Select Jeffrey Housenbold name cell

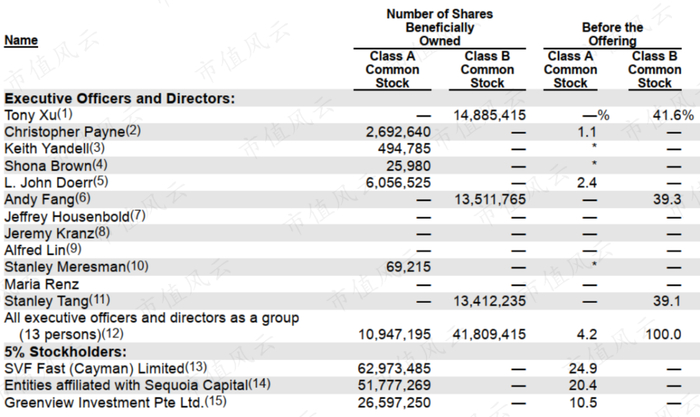click(75, 217)
